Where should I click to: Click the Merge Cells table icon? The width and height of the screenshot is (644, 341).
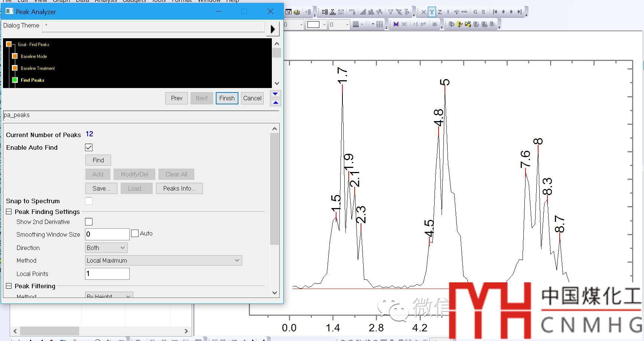pyautogui.click(x=379, y=25)
